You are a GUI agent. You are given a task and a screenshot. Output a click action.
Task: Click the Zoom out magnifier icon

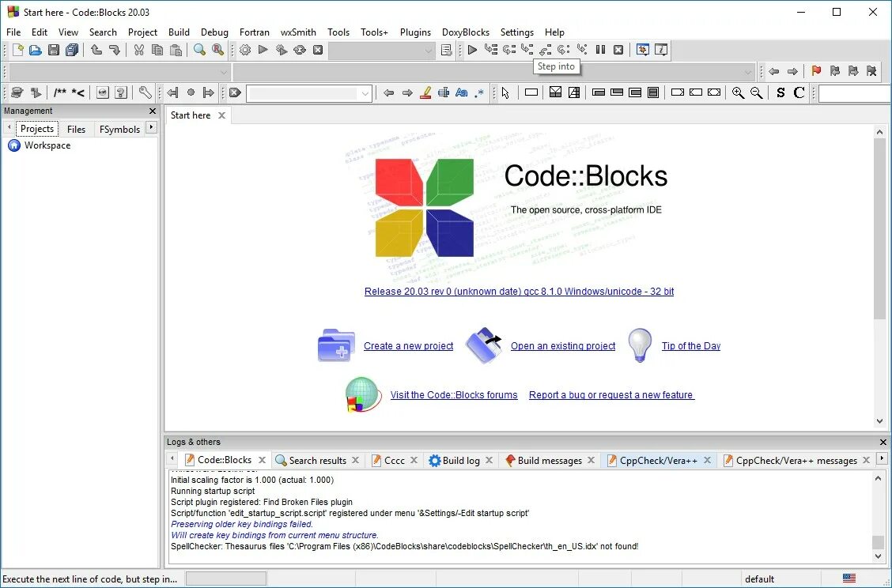pos(756,92)
